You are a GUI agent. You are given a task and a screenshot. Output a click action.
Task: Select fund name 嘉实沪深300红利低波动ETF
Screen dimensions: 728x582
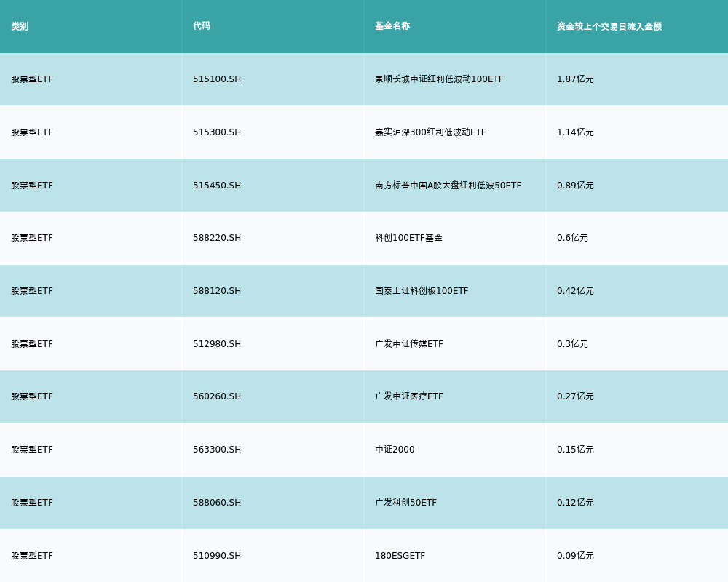click(x=430, y=132)
